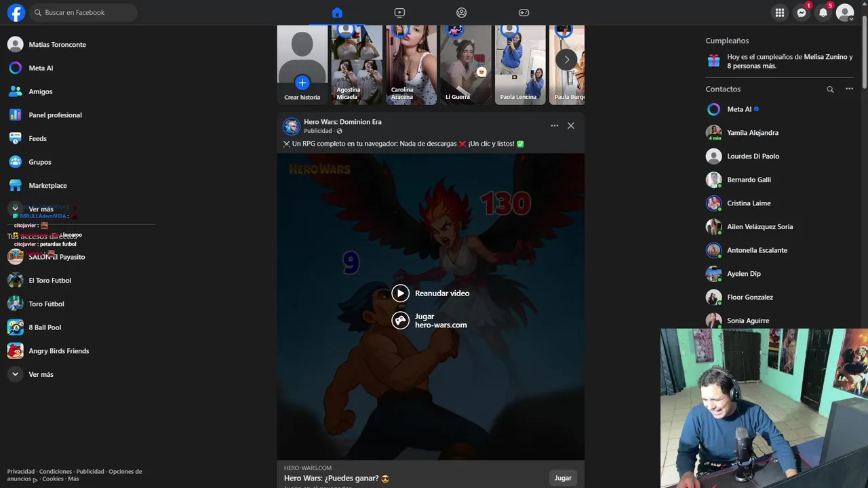Open the notifications bell icon

[x=823, y=12]
